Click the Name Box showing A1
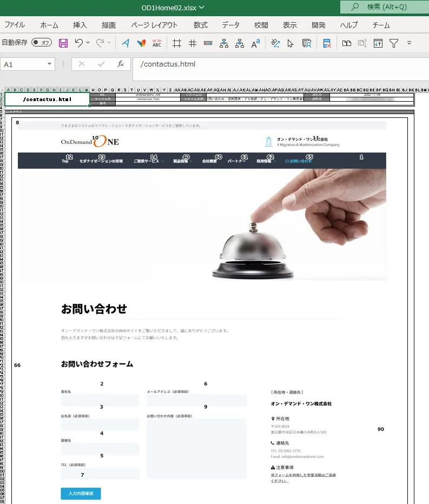This screenshot has width=429, height=504. click(x=28, y=64)
